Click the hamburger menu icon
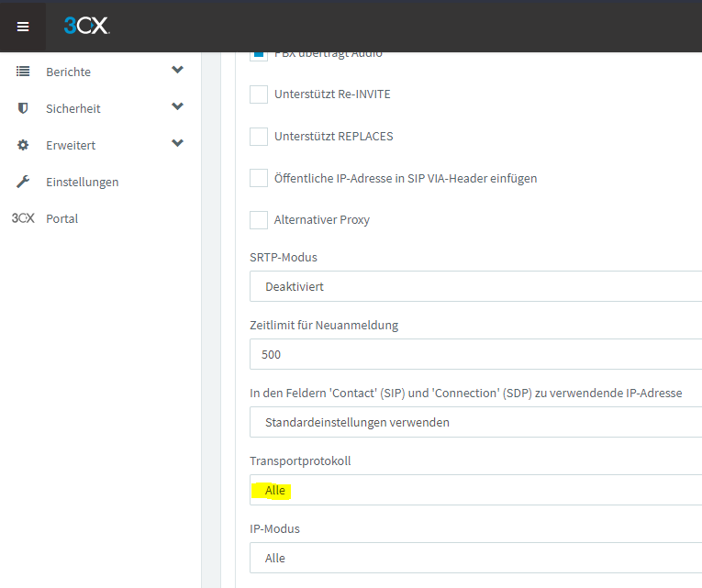Viewport: 702px width, 588px height. click(23, 27)
